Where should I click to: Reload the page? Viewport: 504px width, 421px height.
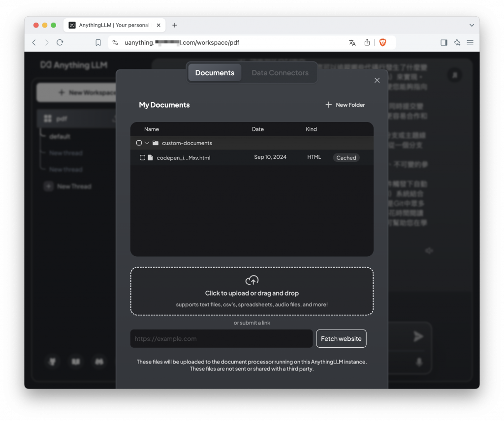click(x=60, y=42)
